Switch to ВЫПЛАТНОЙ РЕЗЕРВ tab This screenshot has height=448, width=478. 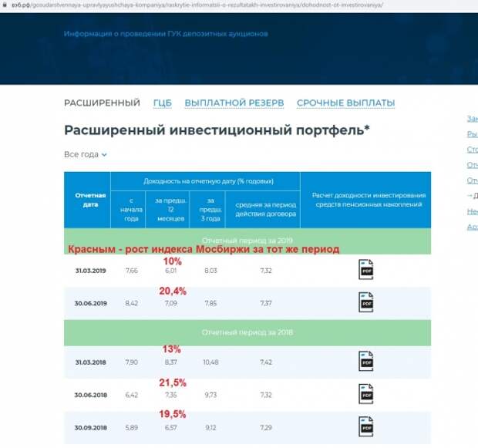(x=234, y=103)
